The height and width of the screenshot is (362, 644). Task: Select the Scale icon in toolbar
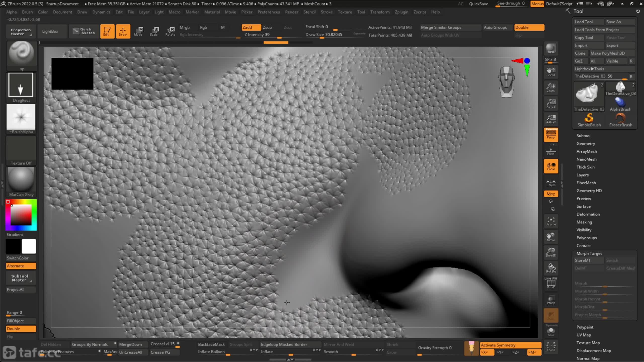tap(154, 31)
